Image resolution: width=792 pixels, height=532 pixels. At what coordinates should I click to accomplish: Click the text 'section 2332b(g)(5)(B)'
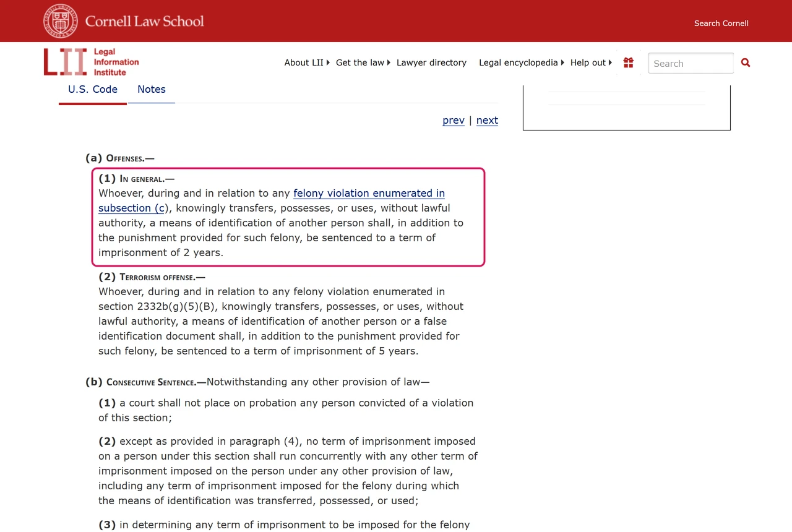[x=157, y=306]
